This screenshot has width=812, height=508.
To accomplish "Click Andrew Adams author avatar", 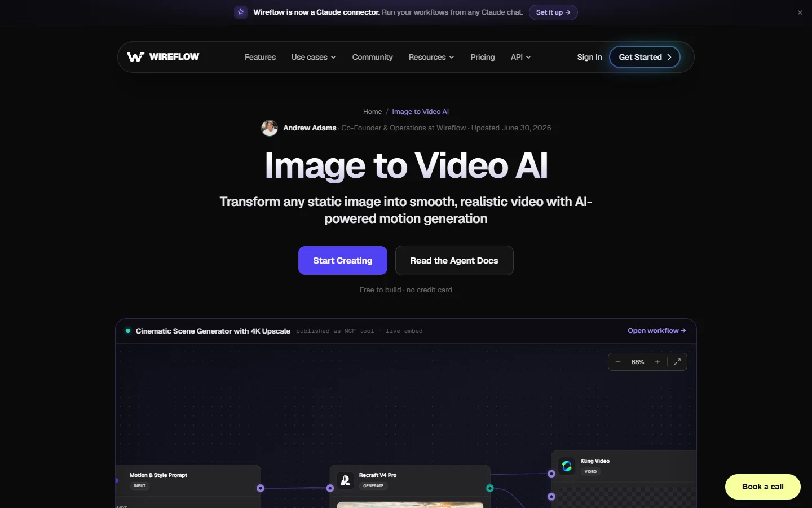I will tap(270, 128).
